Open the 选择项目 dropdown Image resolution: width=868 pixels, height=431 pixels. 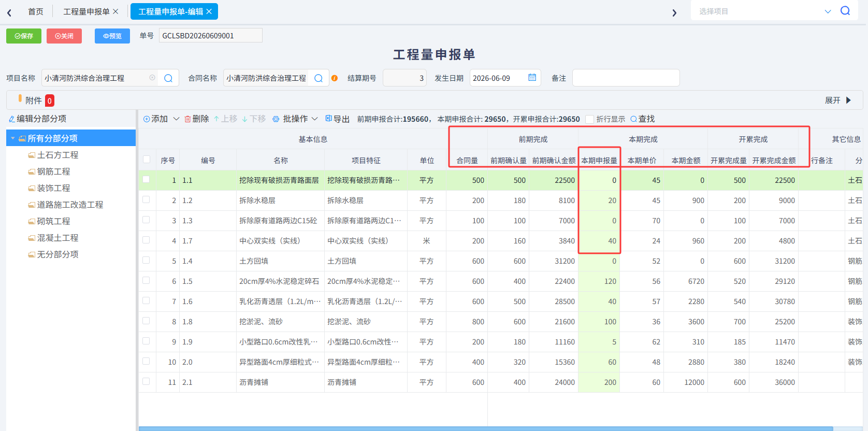coord(828,11)
